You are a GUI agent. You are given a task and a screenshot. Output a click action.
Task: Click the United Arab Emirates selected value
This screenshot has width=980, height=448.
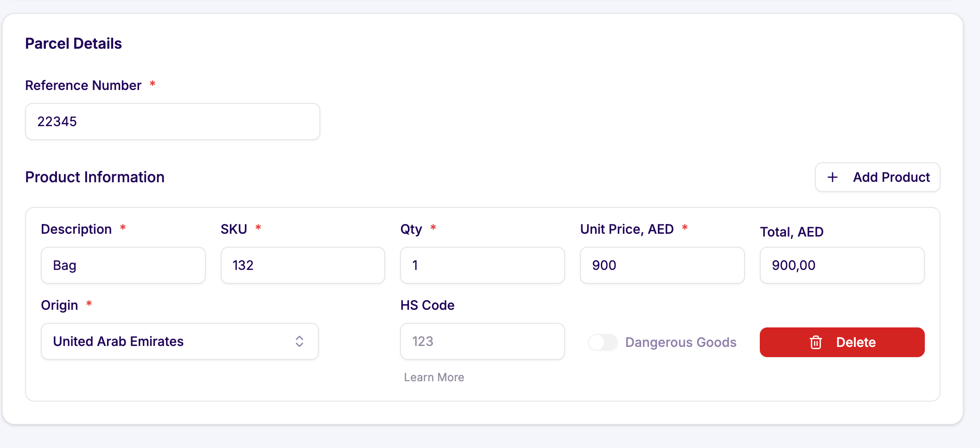(x=118, y=341)
